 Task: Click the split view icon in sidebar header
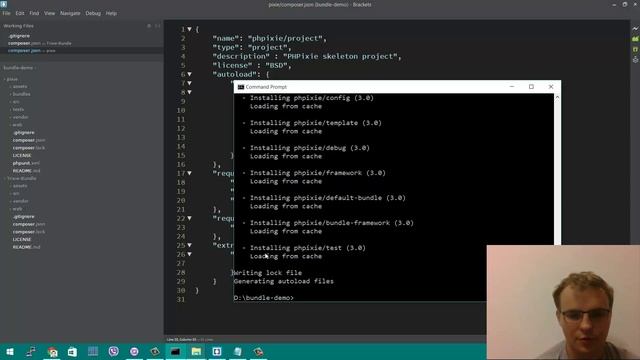(x=158, y=26)
